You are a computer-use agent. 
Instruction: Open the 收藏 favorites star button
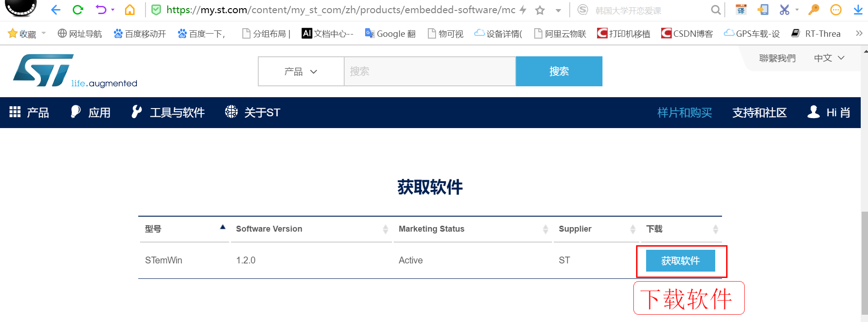pos(22,34)
